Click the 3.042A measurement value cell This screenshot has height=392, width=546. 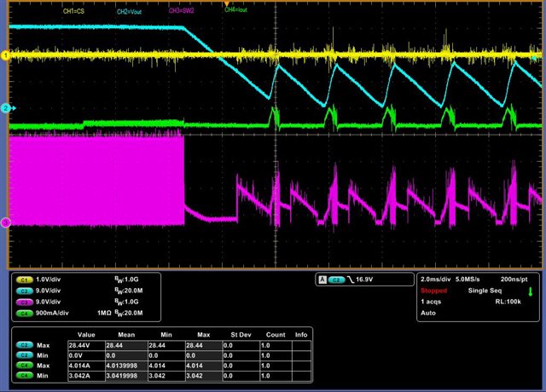click(86, 376)
